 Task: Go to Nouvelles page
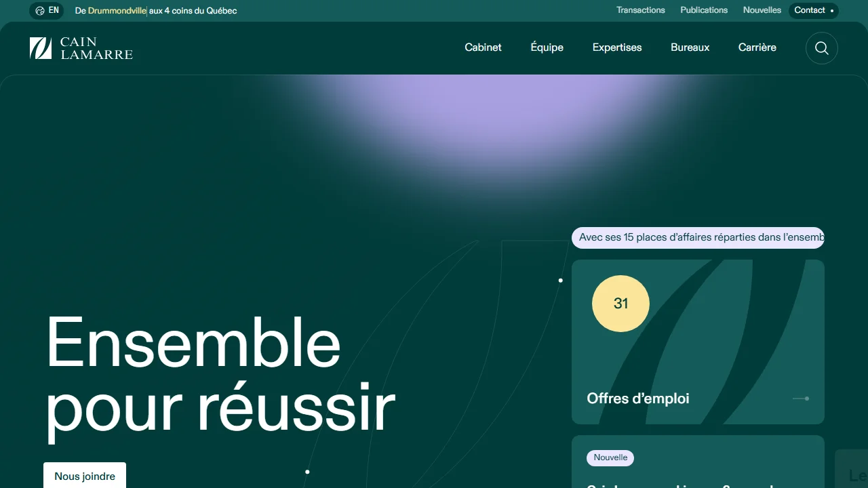pyautogui.click(x=762, y=10)
